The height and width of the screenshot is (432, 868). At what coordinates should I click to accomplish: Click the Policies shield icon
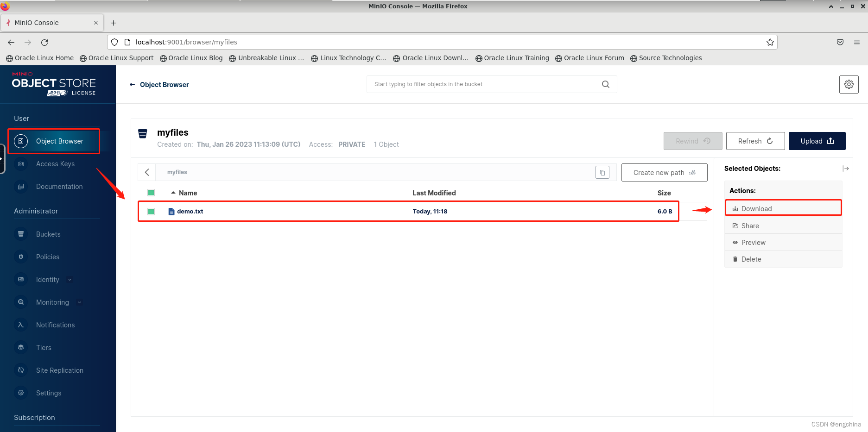21,257
